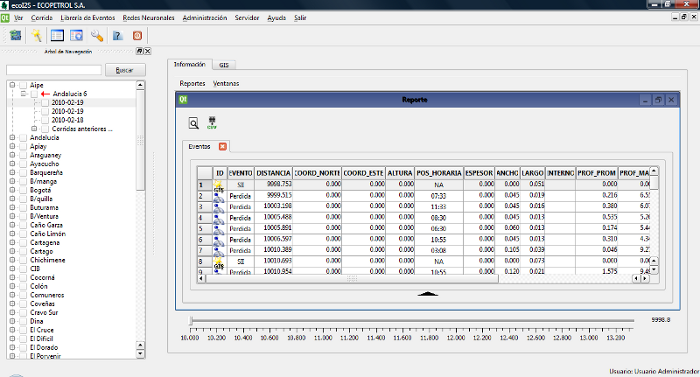Collapse the report panel black arrow
The image size is (700, 377).
427,293
